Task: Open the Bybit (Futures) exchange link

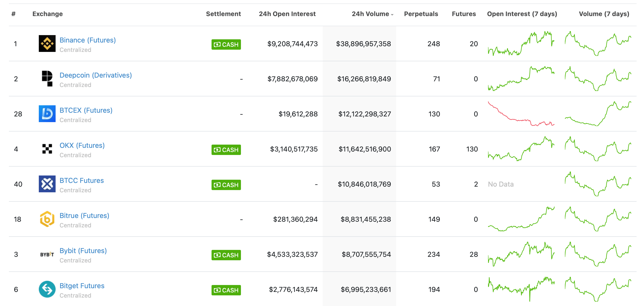Action: point(83,251)
